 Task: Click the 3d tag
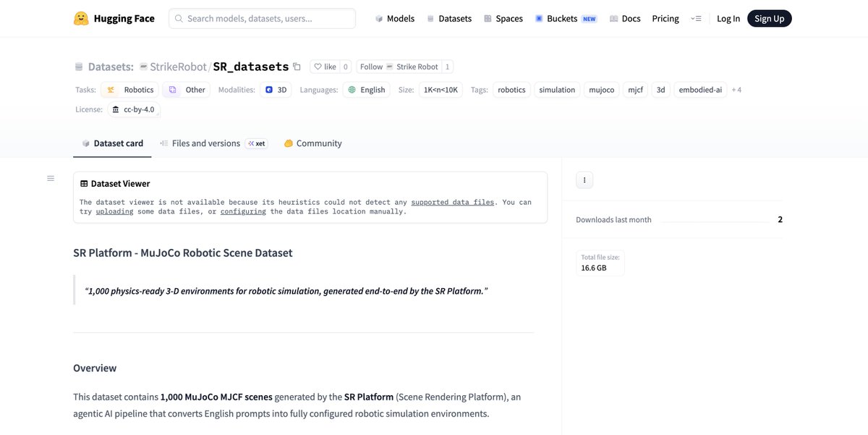coord(661,90)
